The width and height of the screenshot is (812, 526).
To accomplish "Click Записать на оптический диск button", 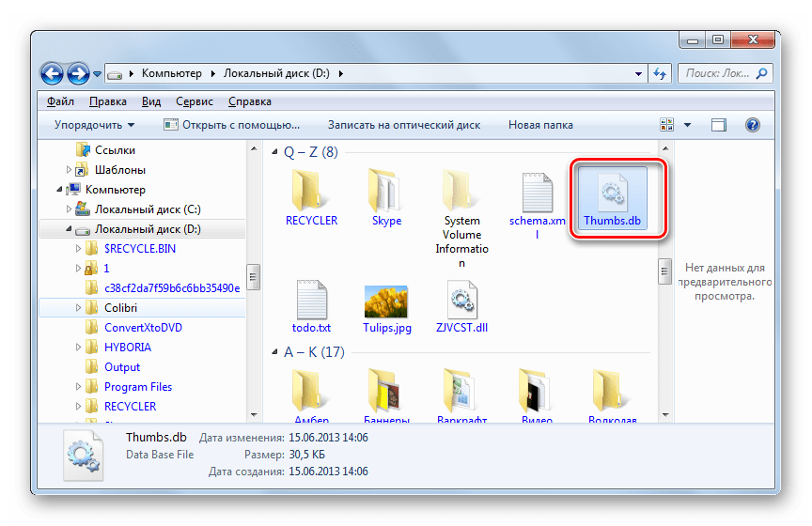I will [403, 125].
